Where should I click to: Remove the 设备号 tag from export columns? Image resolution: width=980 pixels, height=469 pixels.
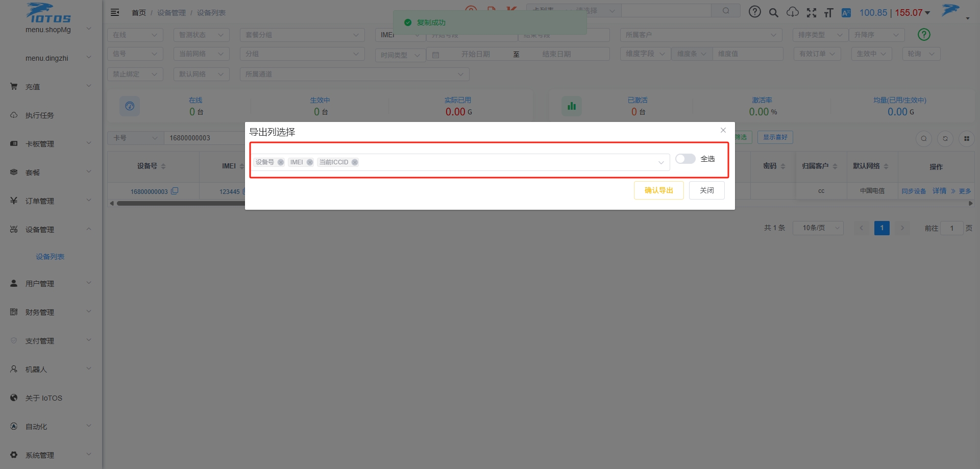[x=281, y=162]
